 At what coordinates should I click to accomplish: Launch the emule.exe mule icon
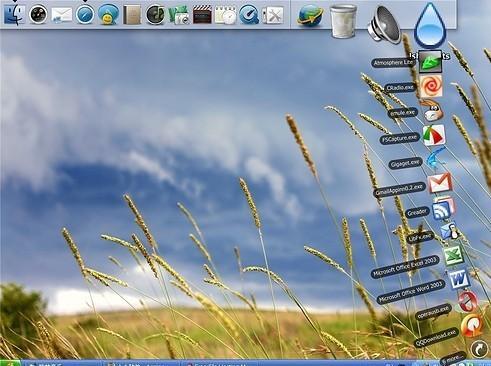point(433,110)
